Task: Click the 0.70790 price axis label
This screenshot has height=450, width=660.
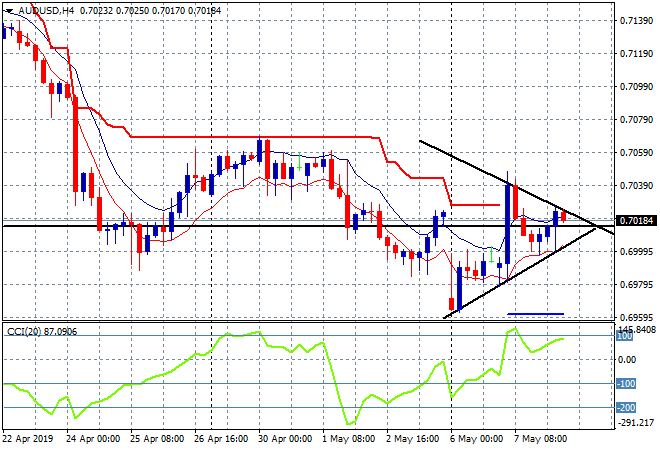Action: pyautogui.click(x=636, y=120)
